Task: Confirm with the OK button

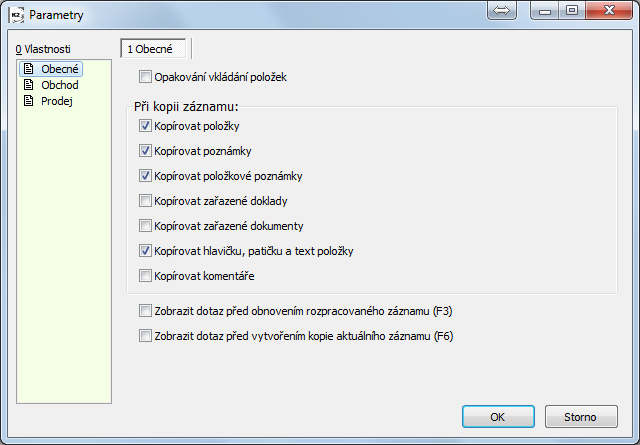Action: coord(498,416)
